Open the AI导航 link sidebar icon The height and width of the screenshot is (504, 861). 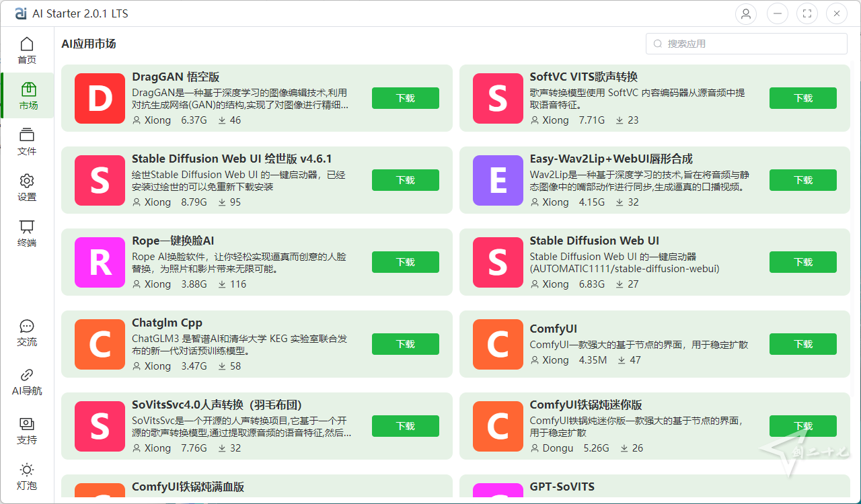pos(27,382)
